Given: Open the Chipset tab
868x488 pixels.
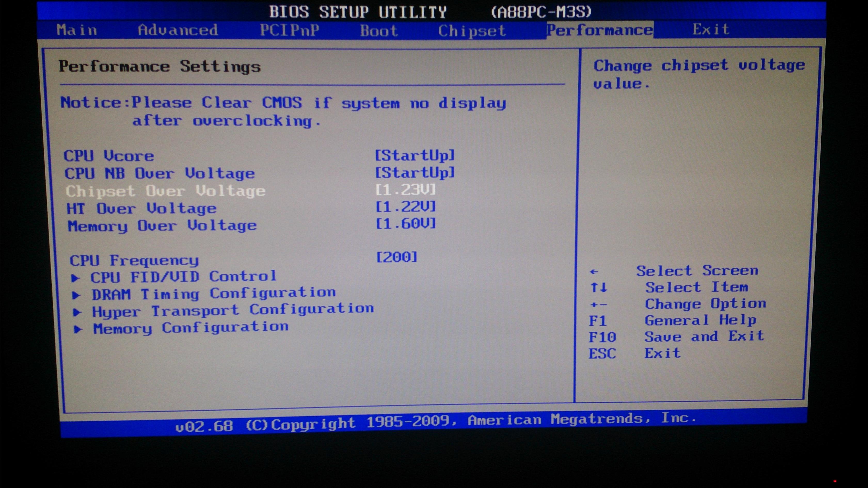Looking at the screenshot, I should coord(472,31).
